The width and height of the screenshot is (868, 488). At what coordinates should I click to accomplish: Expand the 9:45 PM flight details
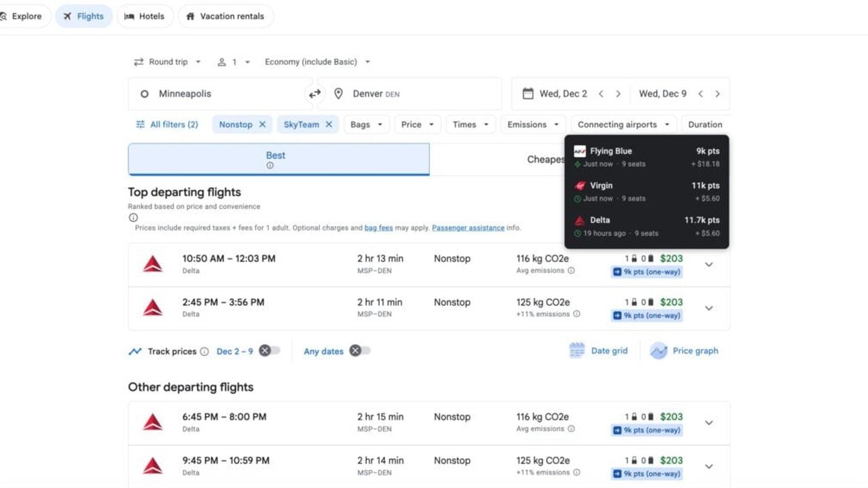click(x=709, y=466)
